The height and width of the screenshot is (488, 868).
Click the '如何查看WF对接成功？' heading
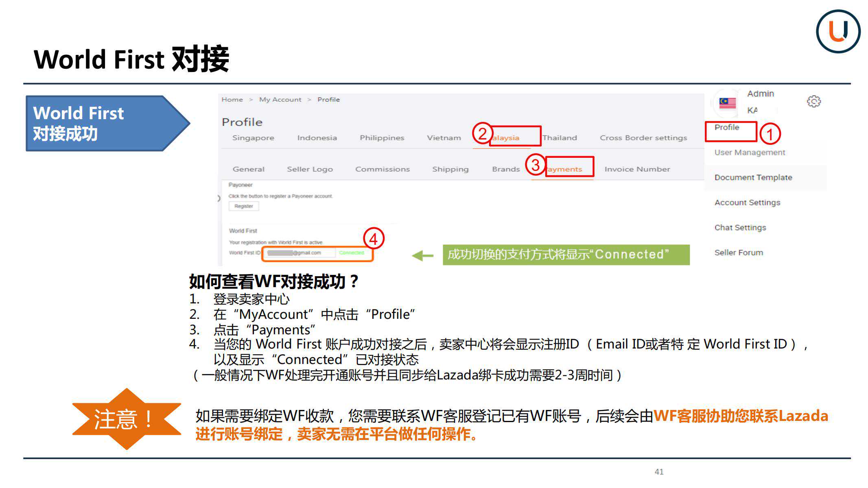click(274, 281)
